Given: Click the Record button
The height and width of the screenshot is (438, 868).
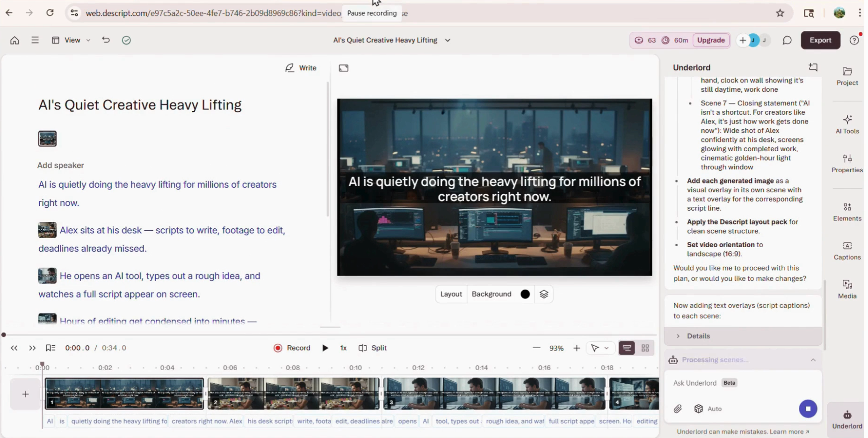Looking at the screenshot, I should pos(292,348).
